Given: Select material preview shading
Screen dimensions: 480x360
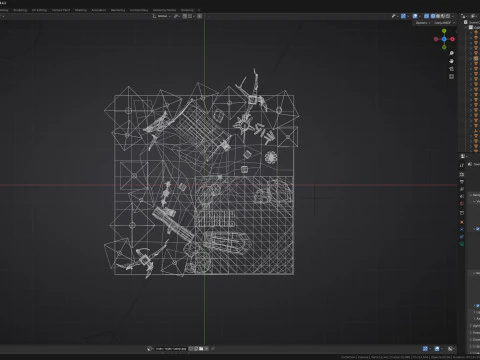Looking at the screenshot, I should point(443,16).
